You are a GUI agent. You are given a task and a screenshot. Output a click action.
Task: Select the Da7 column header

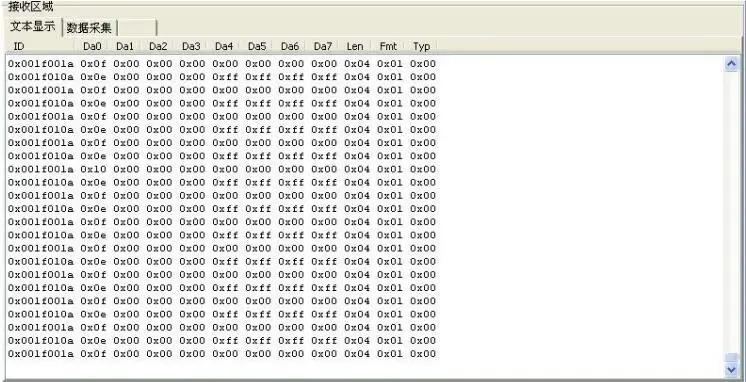pos(323,46)
